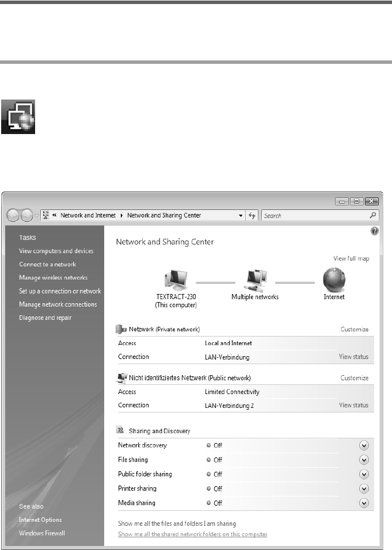Click Network discovery Off status
This screenshot has width=392, height=550.
pyautogui.click(x=215, y=445)
